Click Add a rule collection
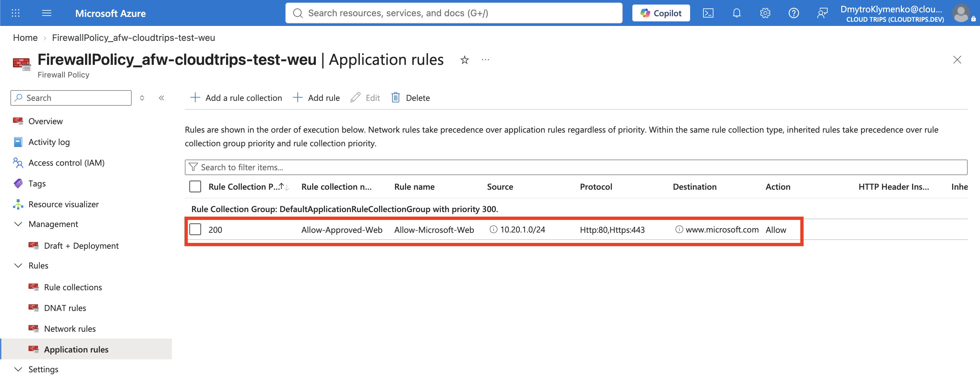The image size is (980, 382). coord(236,98)
